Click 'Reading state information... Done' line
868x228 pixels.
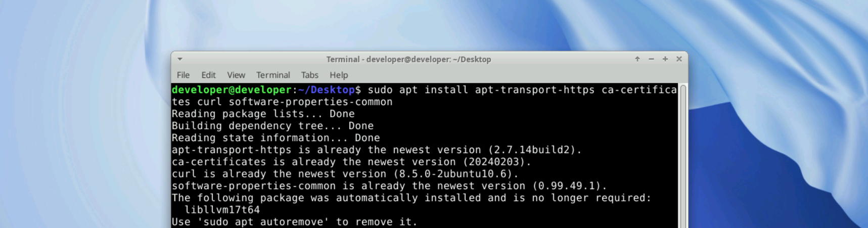(276, 138)
